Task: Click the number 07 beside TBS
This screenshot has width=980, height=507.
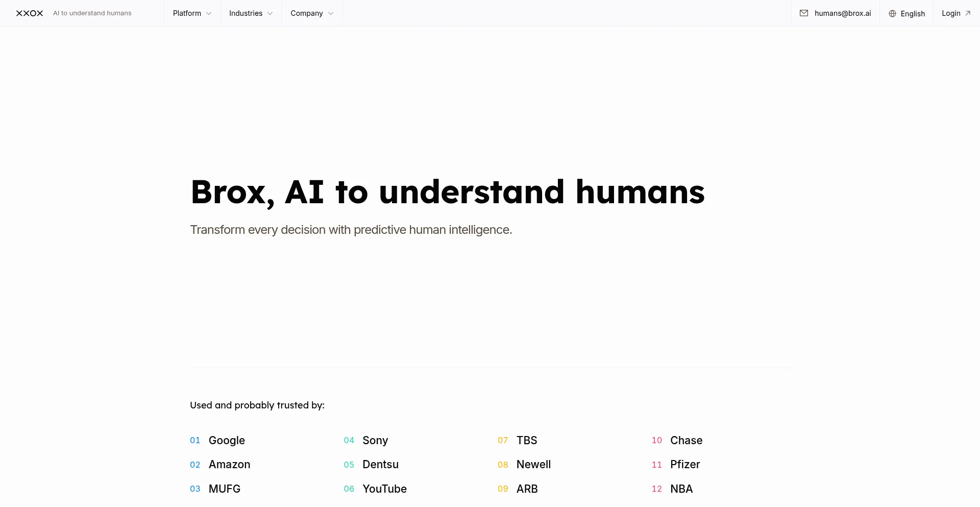Action: pyautogui.click(x=503, y=440)
